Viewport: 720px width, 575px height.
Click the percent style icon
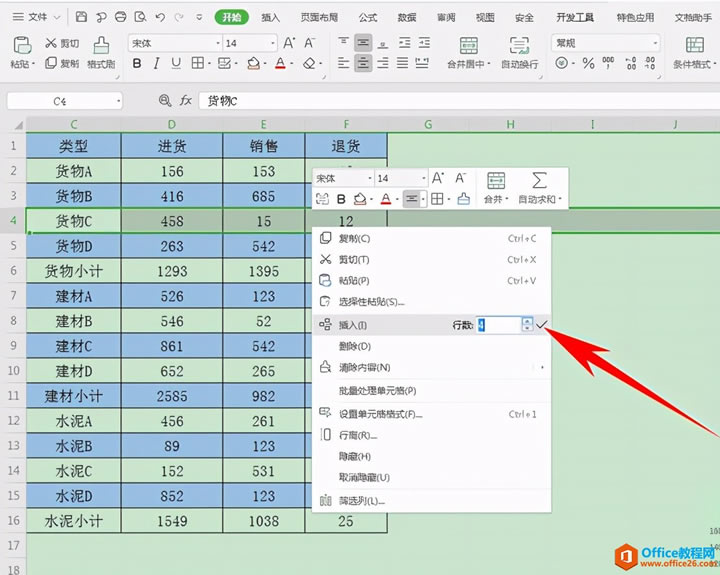click(x=588, y=63)
